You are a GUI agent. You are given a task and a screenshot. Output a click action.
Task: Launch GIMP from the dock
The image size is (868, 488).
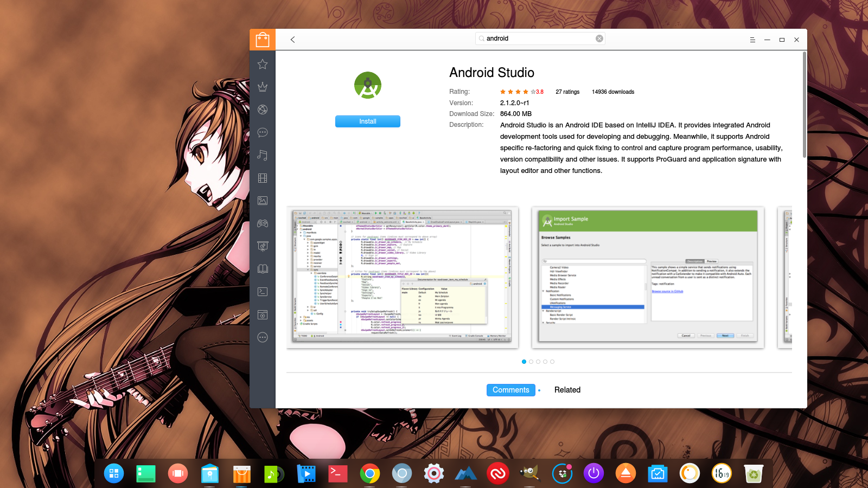pyautogui.click(x=530, y=473)
